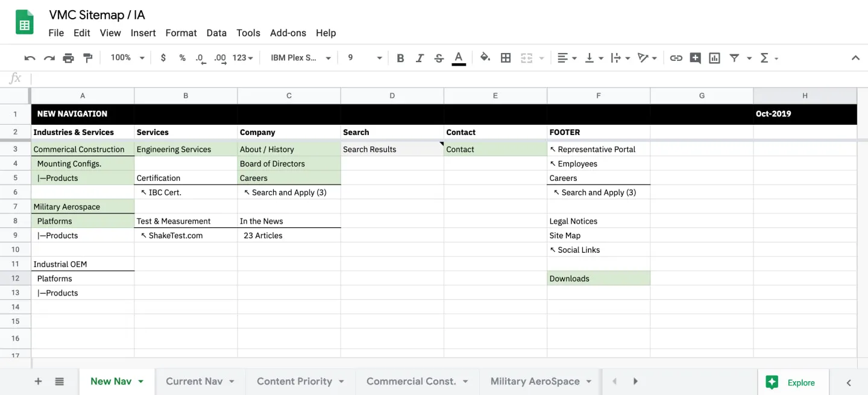Expand the IBM Plex font dropdown
The height and width of the screenshot is (395, 868).
300,58
